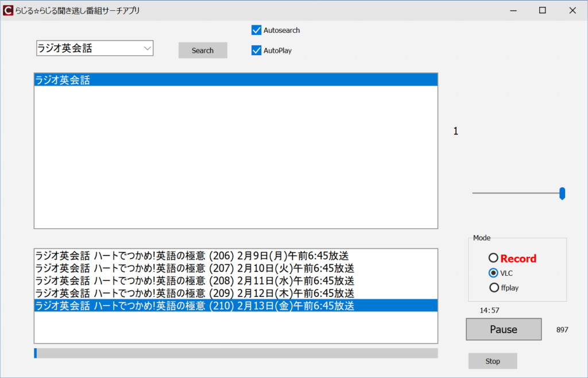Click the volume slider handle

coord(562,194)
